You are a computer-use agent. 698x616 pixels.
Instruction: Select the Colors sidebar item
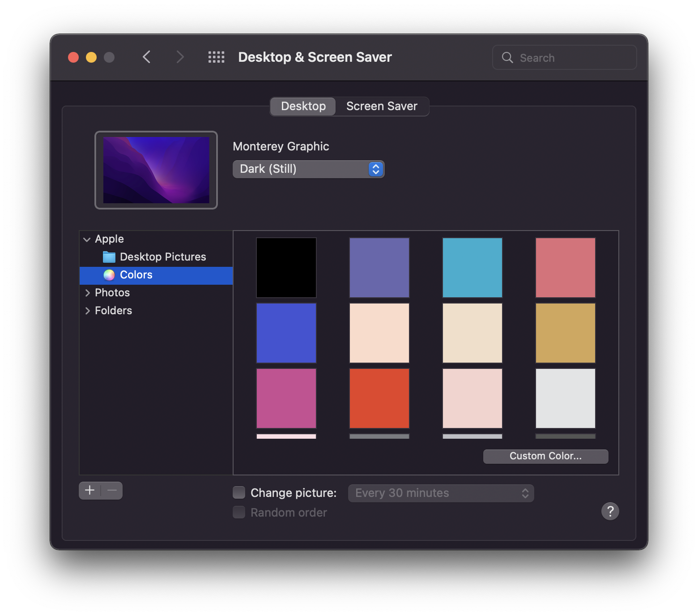click(x=156, y=275)
